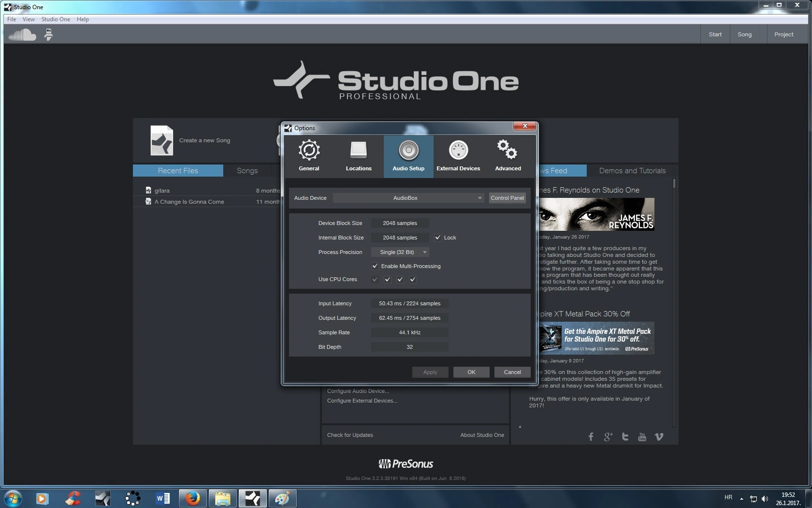Open PreSonus Twitter icon
The image size is (812, 508).
pyautogui.click(x=625, y=437)
